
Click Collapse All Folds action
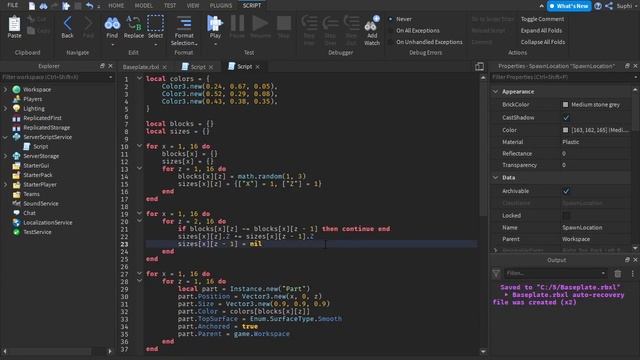click(543, 42)
